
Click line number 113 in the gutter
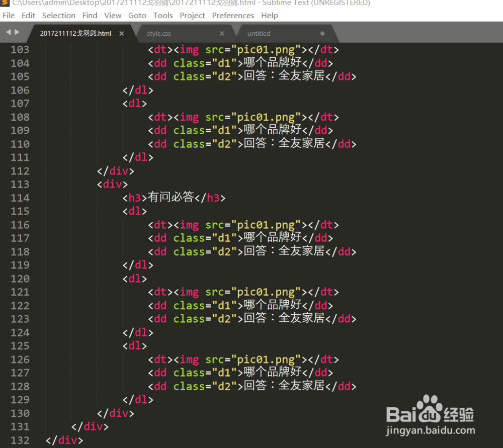pos(20,185)
